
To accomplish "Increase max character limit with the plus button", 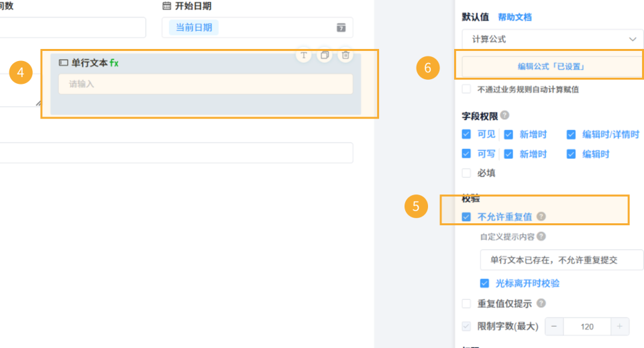I will tap(619, 327).
